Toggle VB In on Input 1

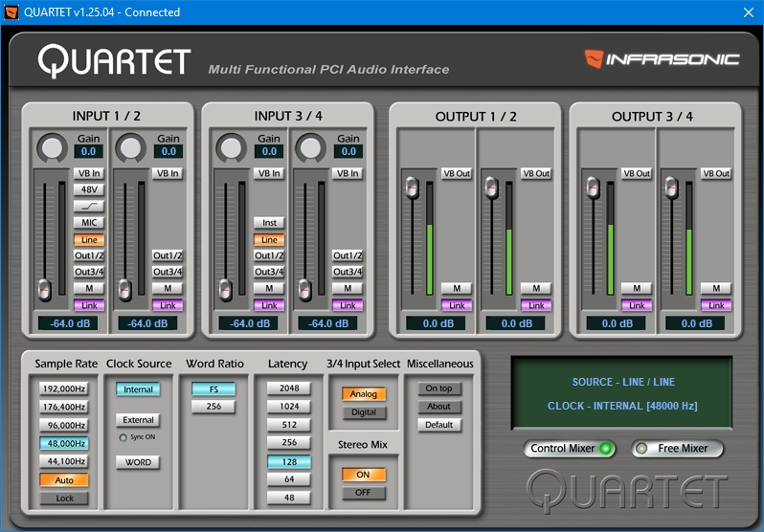click(x=89, y=173)
